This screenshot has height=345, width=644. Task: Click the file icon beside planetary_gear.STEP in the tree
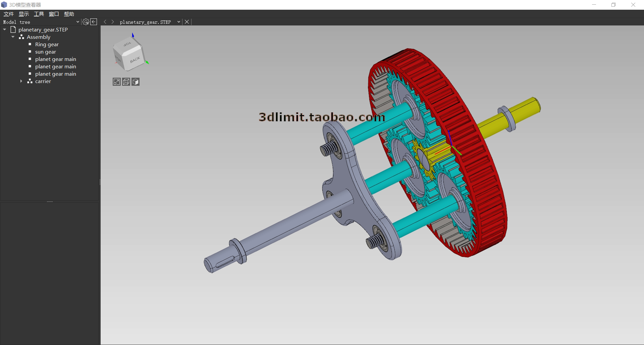click(13, 29)
